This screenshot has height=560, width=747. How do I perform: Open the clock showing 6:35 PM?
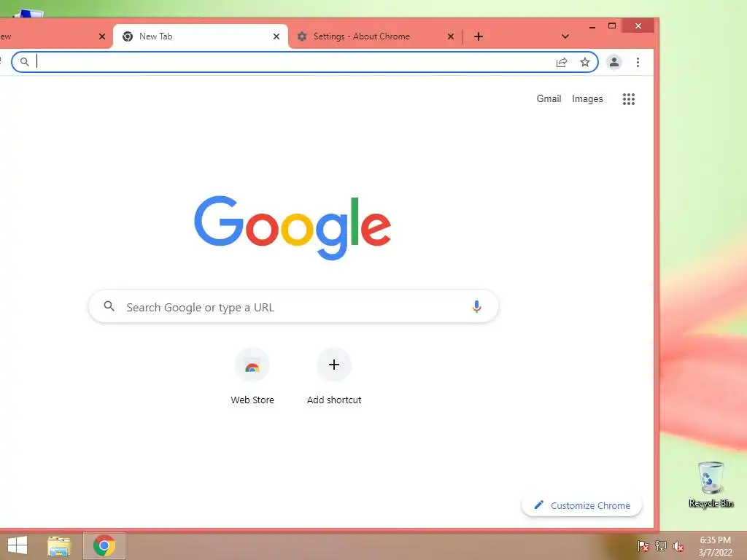pyautogui.click(x=715, y=546)
